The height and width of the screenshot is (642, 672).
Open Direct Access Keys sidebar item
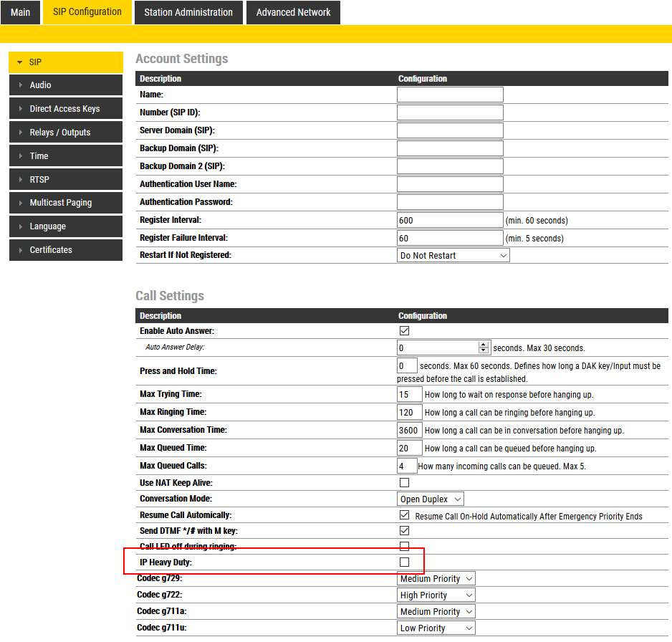[x=65, y=109]
